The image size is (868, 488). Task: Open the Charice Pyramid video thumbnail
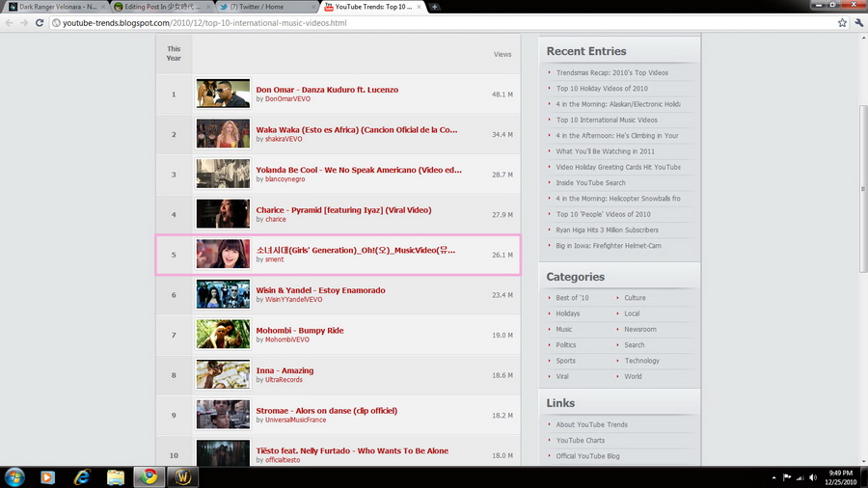223,213
